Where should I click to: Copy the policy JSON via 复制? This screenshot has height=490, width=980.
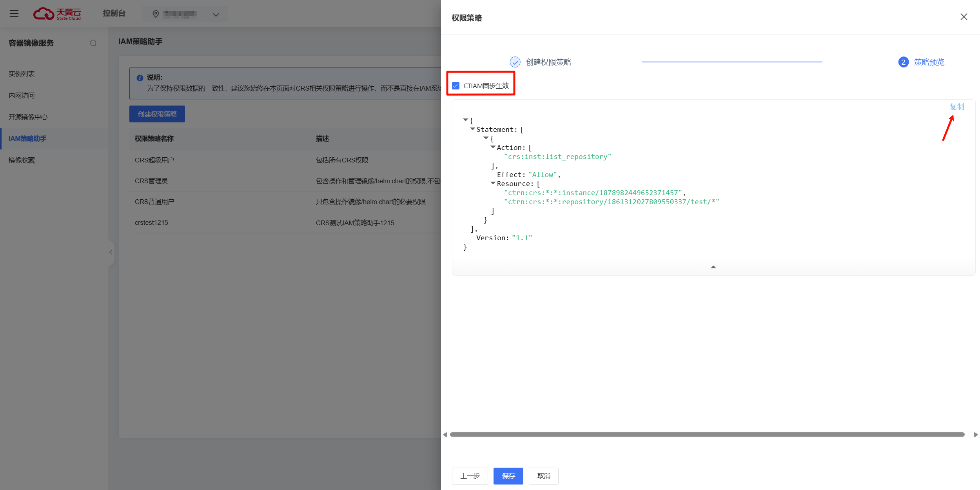pyautogui.click(x=956, y=107)
